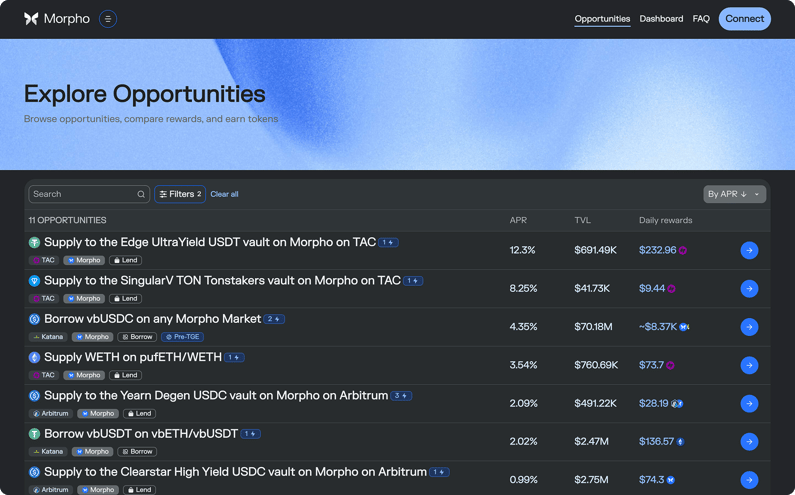Open the FAQ page

tap(701, 19)
